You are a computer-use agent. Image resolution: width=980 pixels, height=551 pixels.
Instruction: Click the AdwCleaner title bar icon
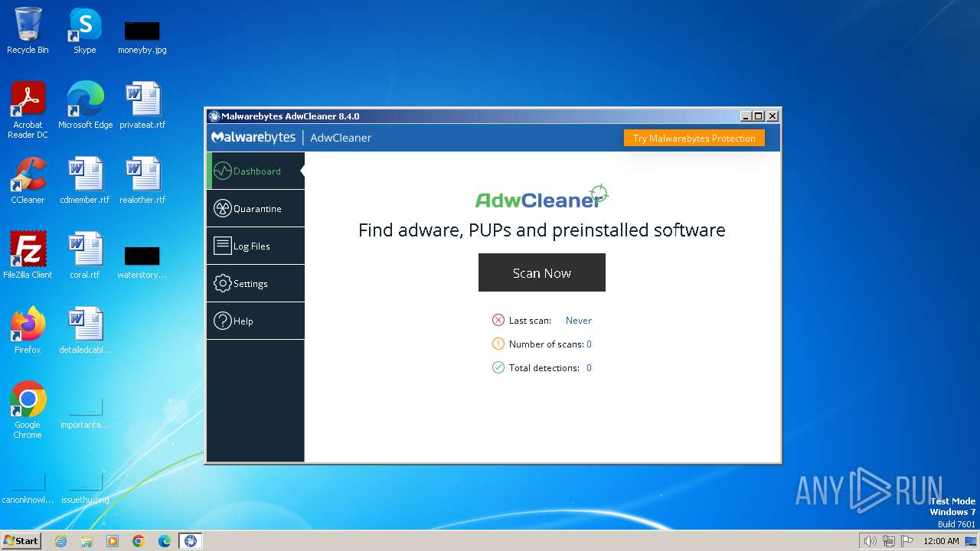coord(214,116)
